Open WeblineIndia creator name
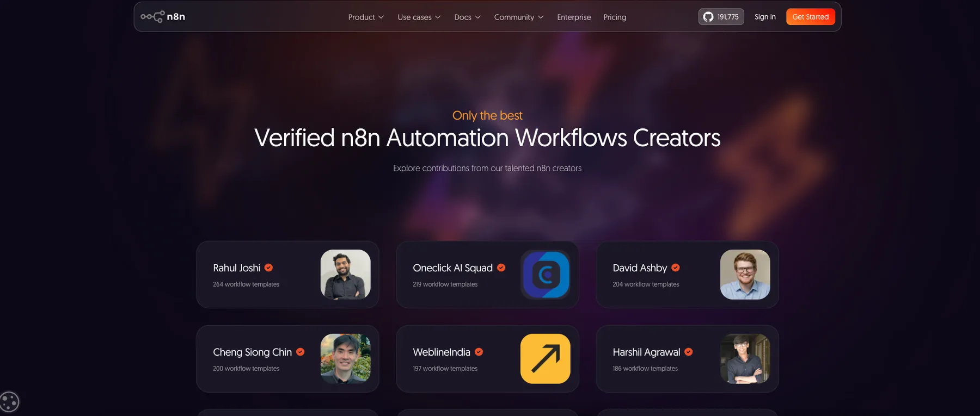980x416 pixels. click(x=441, y=352)
